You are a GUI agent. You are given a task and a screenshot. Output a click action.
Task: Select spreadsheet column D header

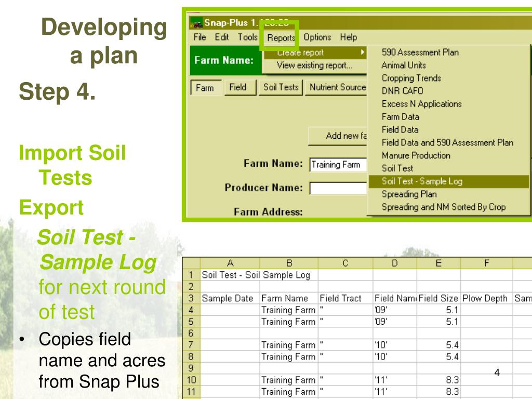coord(395,263)
